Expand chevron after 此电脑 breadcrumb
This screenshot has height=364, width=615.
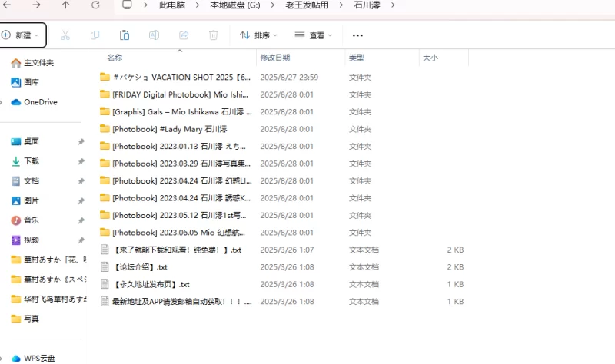tap(198, 5)
